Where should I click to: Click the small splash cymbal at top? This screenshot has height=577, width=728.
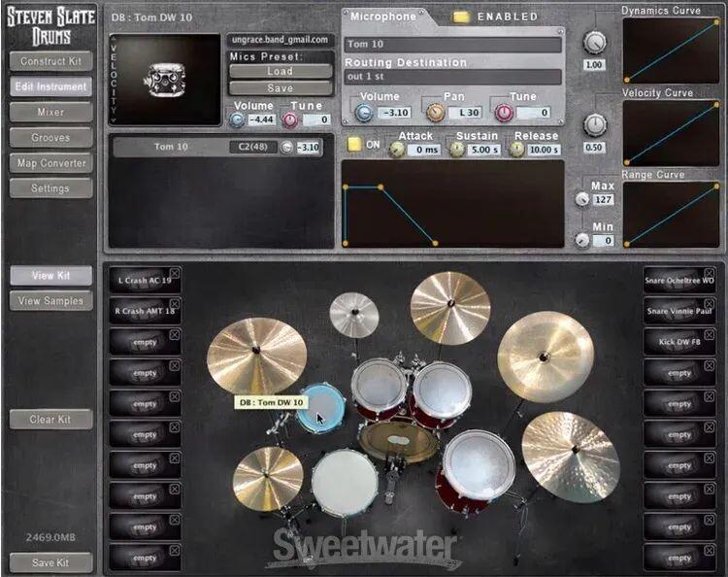(x=354, y=314)
